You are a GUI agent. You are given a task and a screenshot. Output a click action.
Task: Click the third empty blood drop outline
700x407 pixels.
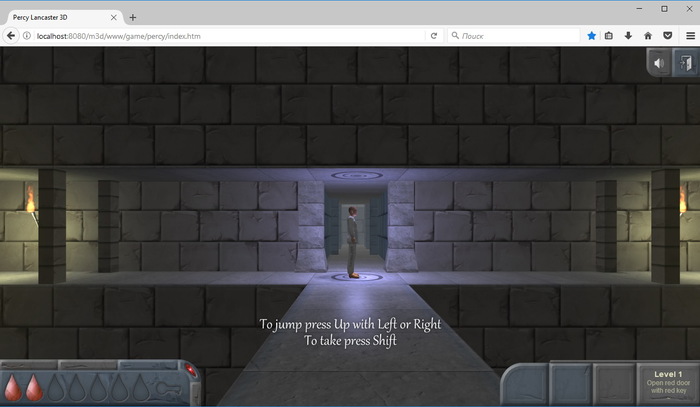click(x=56, y=387)
